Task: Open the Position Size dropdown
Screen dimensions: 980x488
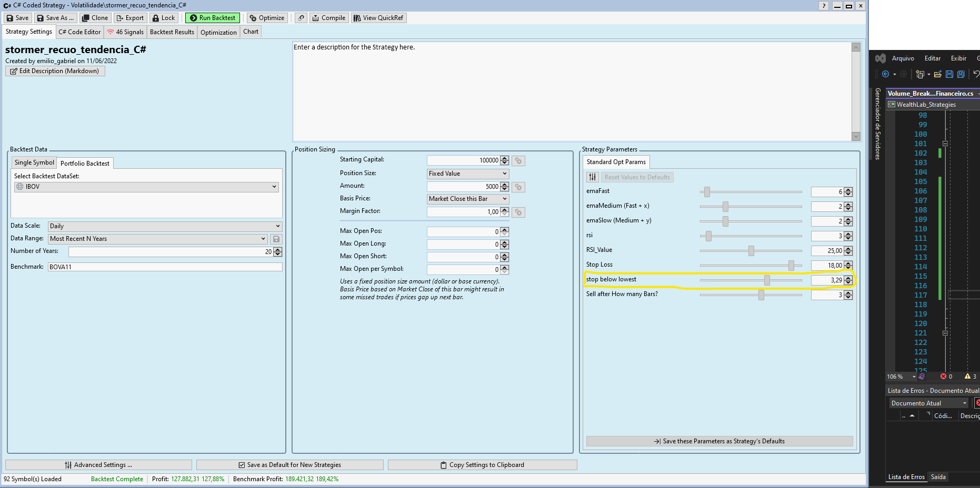Action: (467, 174)
